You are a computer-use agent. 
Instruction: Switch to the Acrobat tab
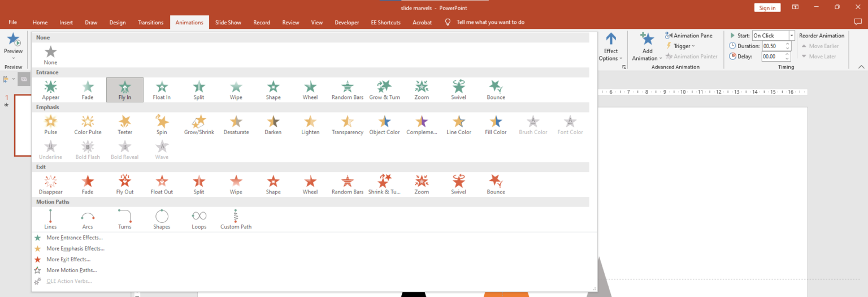point(422,23)
